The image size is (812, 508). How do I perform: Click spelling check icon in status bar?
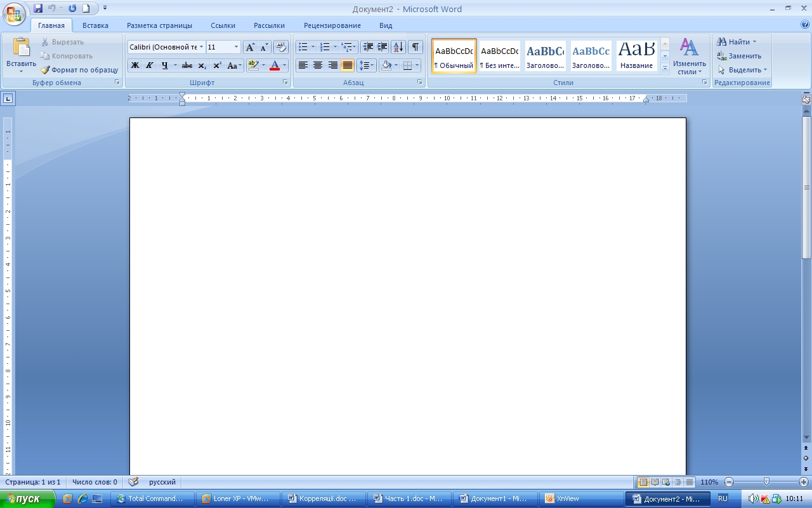pyautogui.click(x=133, y=482)
